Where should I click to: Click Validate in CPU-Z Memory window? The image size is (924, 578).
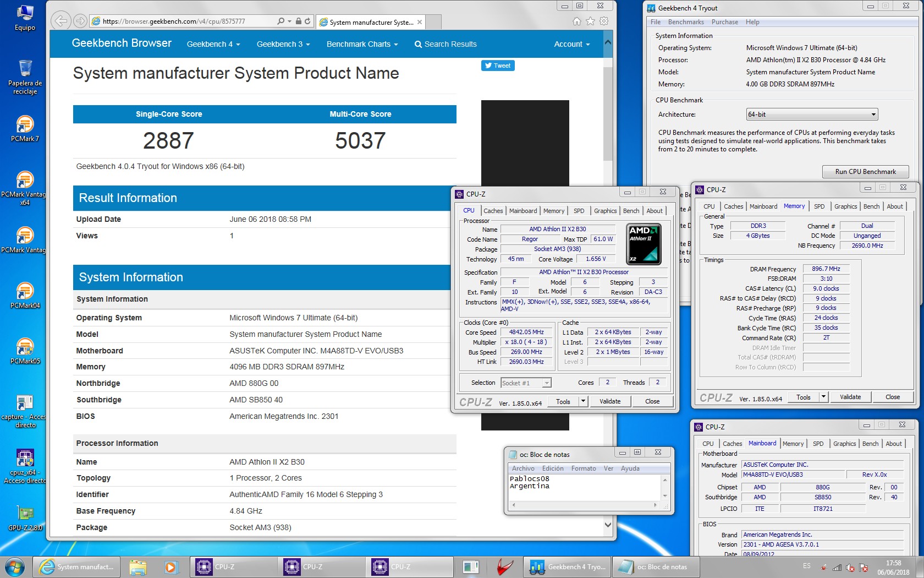point(850,397)
